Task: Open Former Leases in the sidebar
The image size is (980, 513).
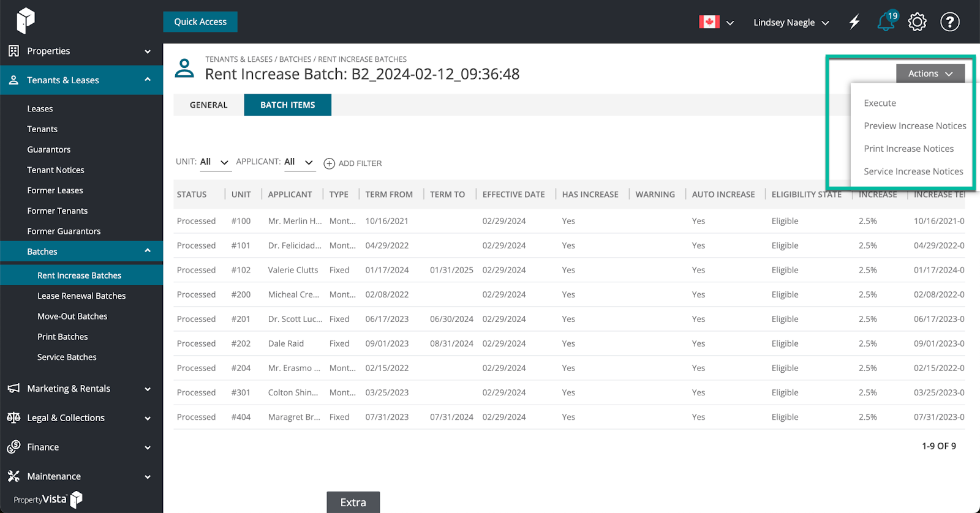Action: pos(55,190)
